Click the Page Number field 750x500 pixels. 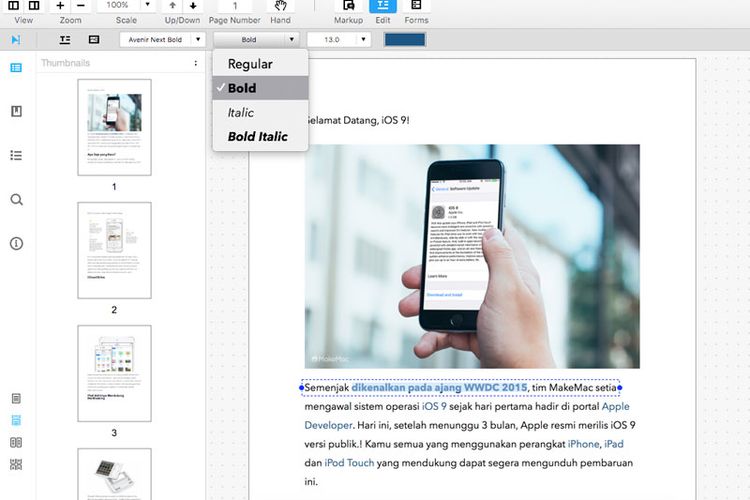coord(235,5)
